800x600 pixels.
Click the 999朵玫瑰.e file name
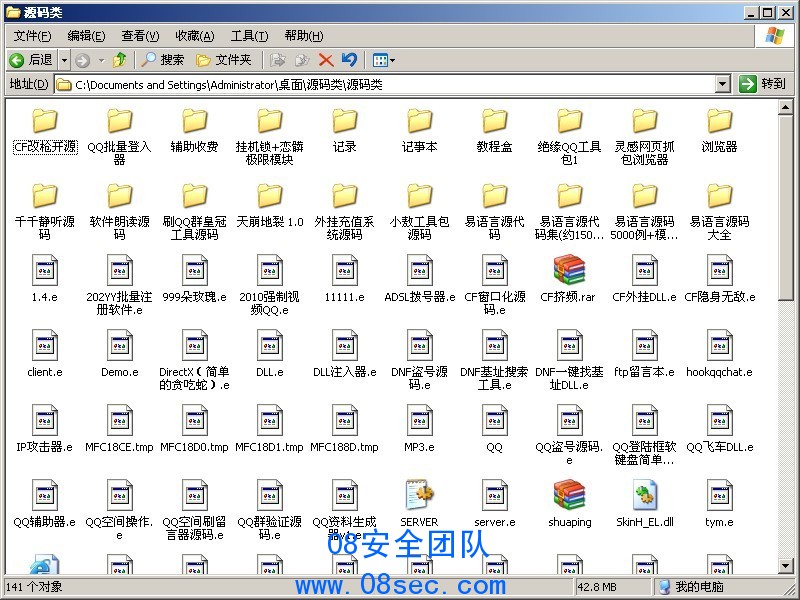pos(194,297)
